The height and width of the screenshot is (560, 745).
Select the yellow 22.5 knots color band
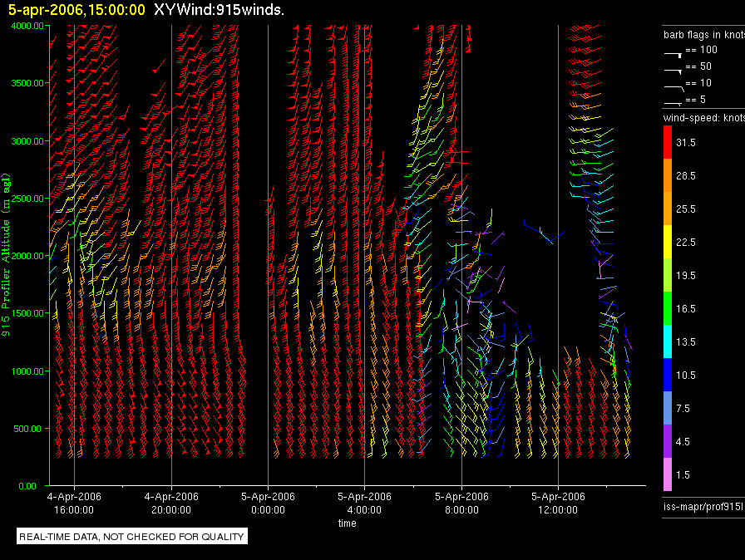pos(669,242)
